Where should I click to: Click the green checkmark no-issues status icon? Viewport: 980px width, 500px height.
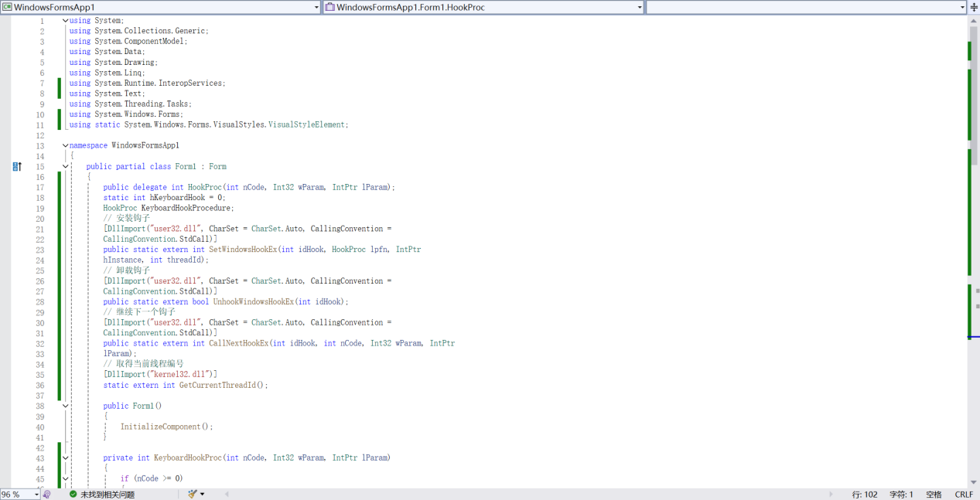coord(73,494)
